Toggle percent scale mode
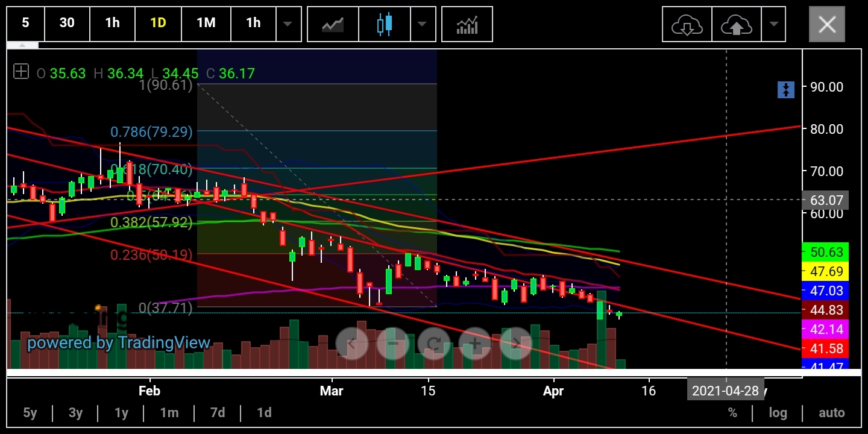Screen dimensions: 868x434 (732, 413)
